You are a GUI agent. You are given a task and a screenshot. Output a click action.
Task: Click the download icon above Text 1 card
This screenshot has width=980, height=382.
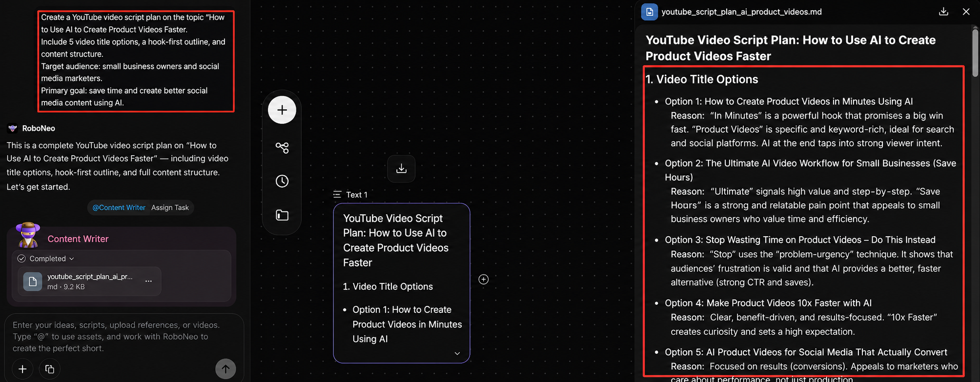point(401,169)
